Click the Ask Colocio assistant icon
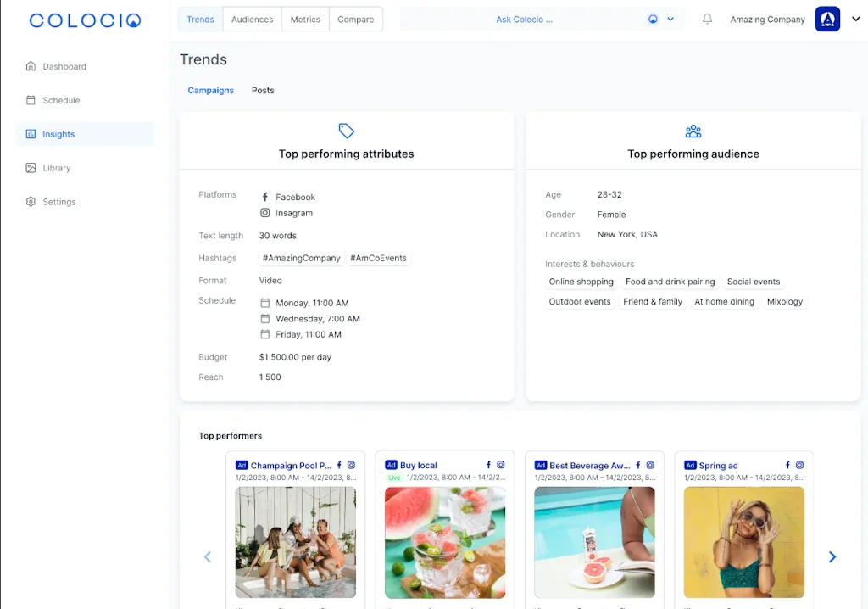 tap(653, 20)
